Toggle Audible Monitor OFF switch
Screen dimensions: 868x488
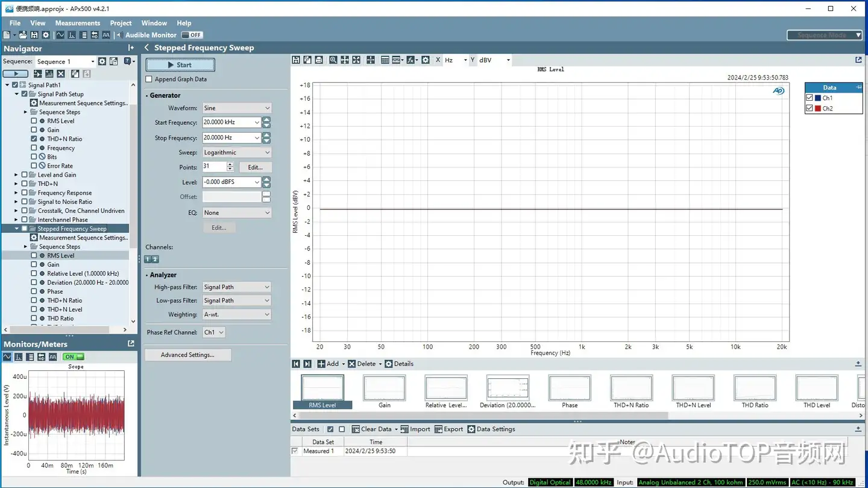[192, 35]
